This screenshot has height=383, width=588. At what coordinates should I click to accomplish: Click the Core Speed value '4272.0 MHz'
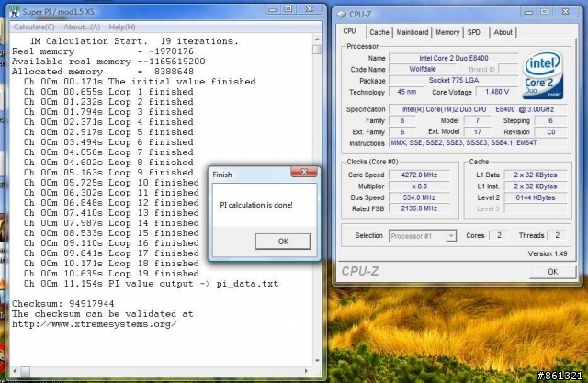click(x=419, y=175)
